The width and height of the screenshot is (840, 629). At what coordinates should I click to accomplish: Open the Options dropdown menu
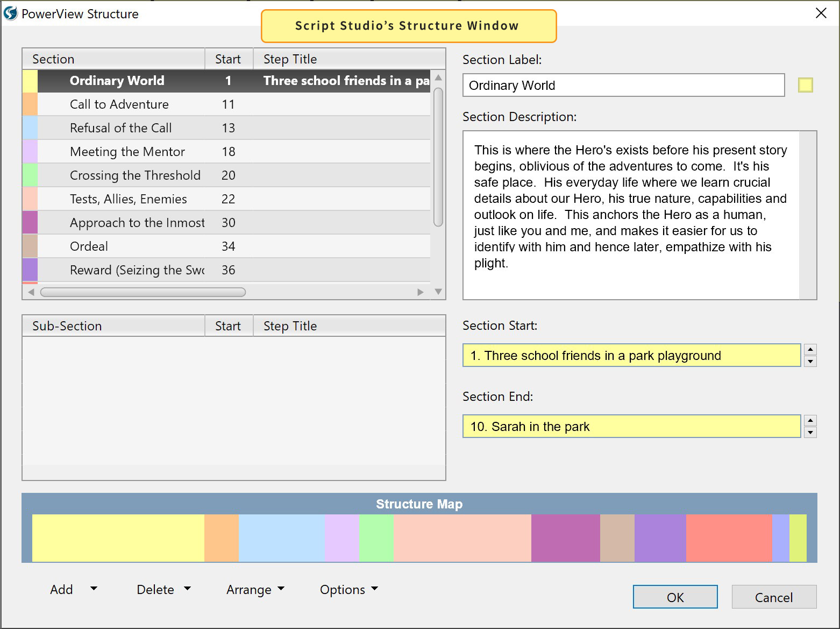click(x=348, y=589)
